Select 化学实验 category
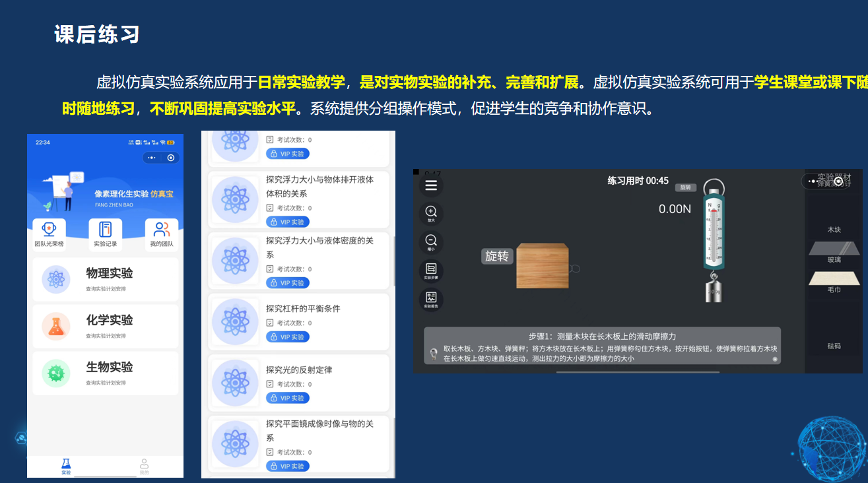868x483 pixels. click(106, 326)
